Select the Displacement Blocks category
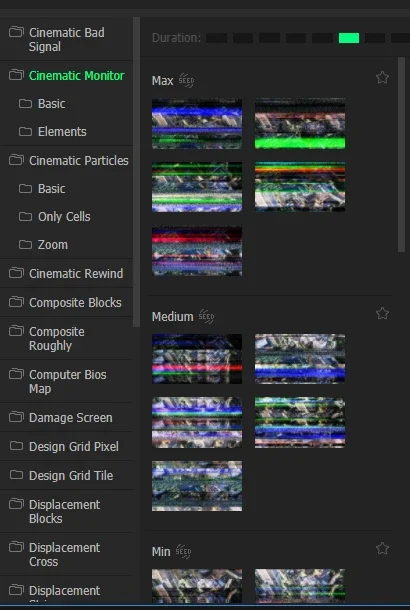 coord(66,511)
